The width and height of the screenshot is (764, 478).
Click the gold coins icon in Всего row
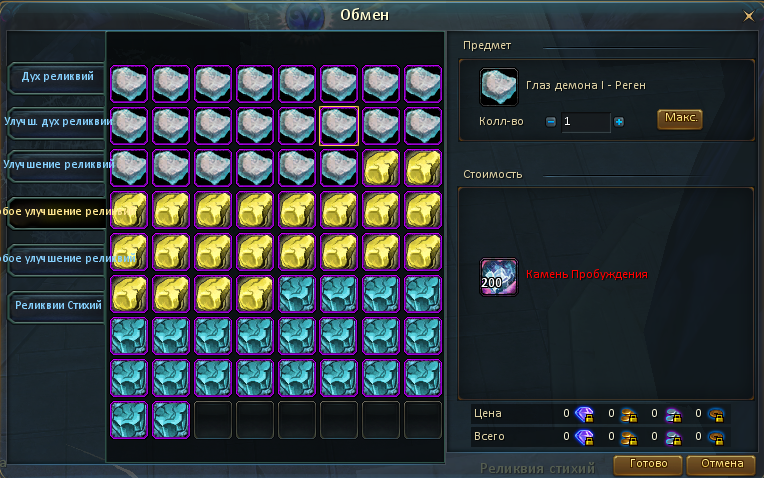tap(629, 438)
